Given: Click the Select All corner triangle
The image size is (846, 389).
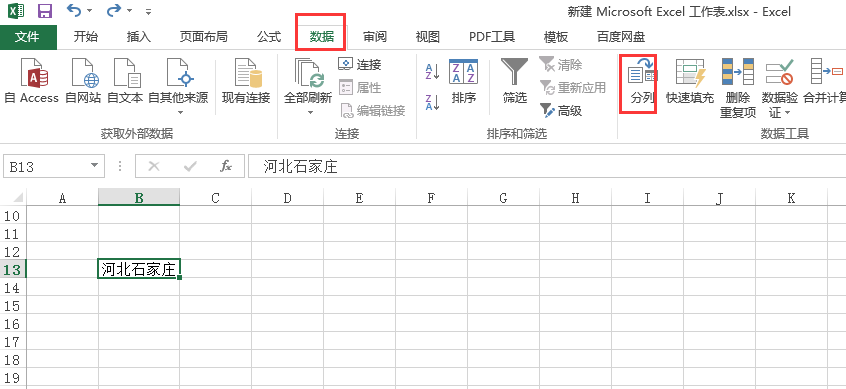Looking at the screenshot, I should pos(17,197).
